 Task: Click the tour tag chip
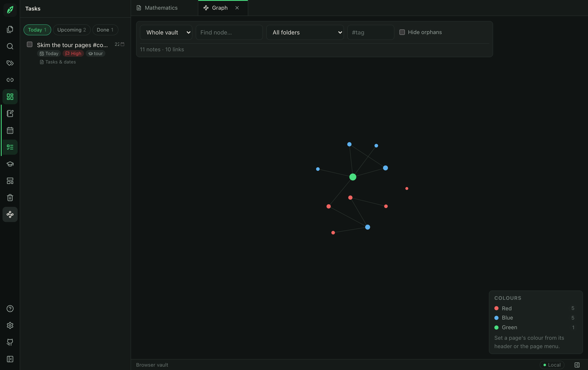click(x=96, y=54)
